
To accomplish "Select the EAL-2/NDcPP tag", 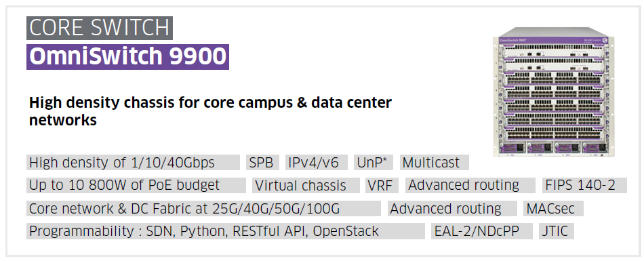I will click(482, 231).
